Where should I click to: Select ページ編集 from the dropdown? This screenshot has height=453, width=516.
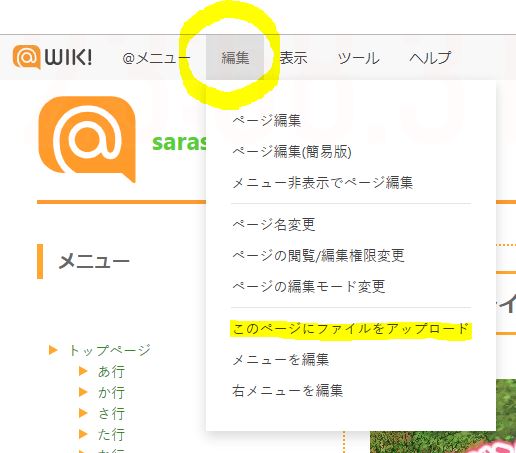click(x=267, y=120)
